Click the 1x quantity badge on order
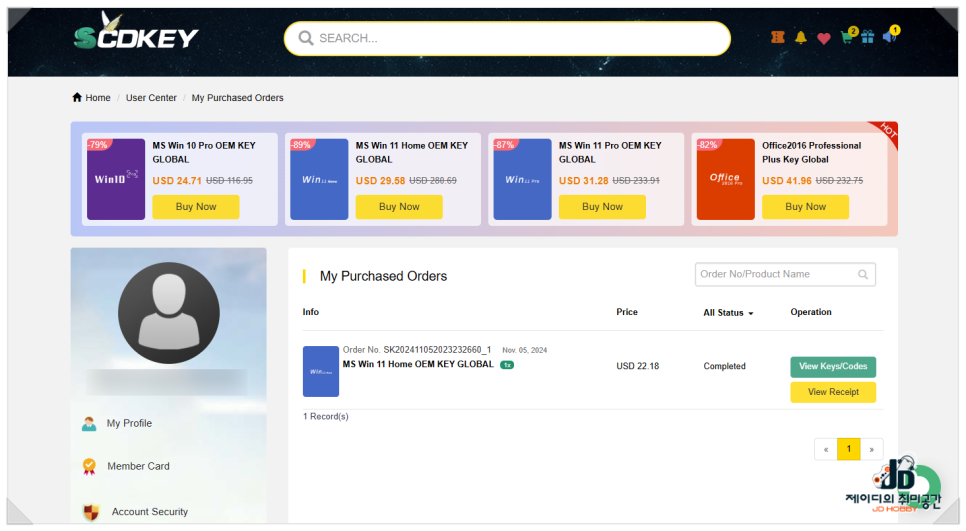The width and height of the screenshot is (966, 531). 507,365
